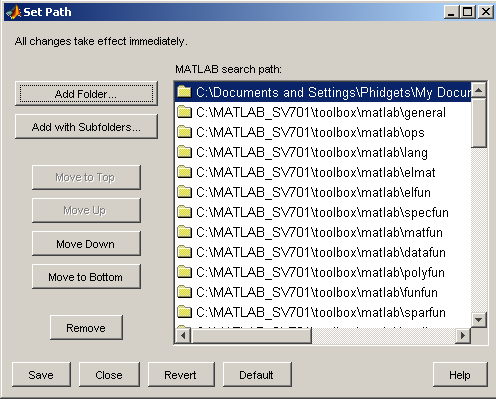The image size is (496, 399).
Task: Select the toolbox\matlab\funfun path
Action: [x=323, y=292]
